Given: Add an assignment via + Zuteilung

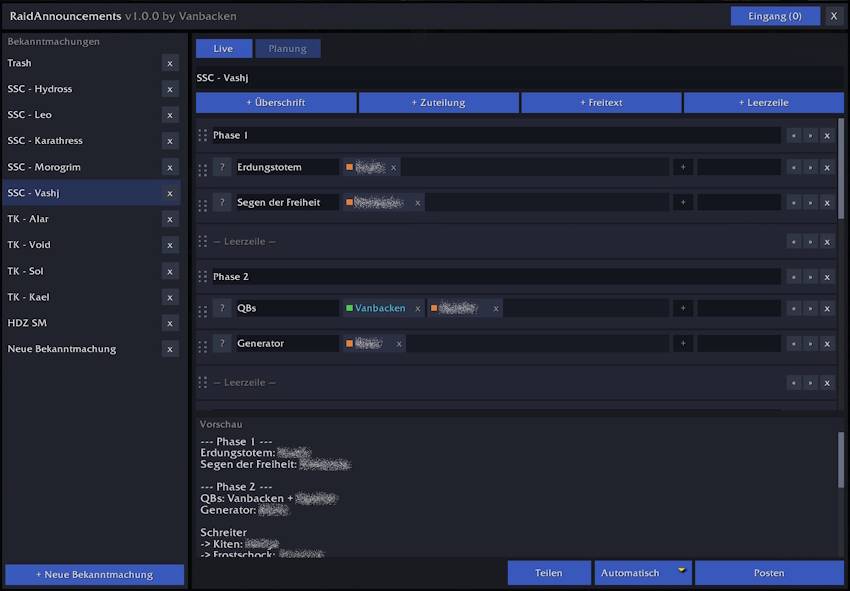Looking at the screenshot, I should 439,102.
